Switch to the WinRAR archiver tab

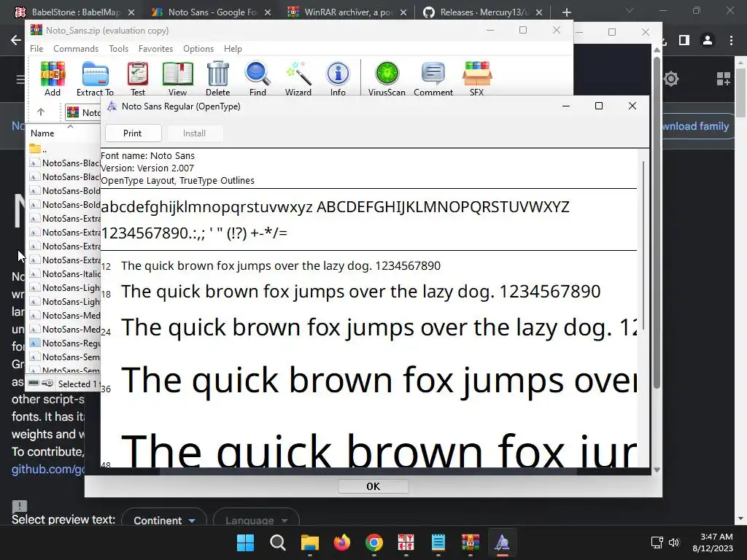coord(349,12)
